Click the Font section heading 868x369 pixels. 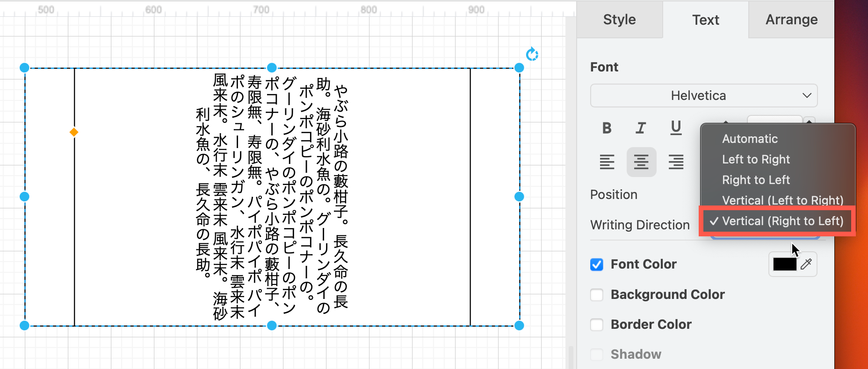click(x=604, y=67)
